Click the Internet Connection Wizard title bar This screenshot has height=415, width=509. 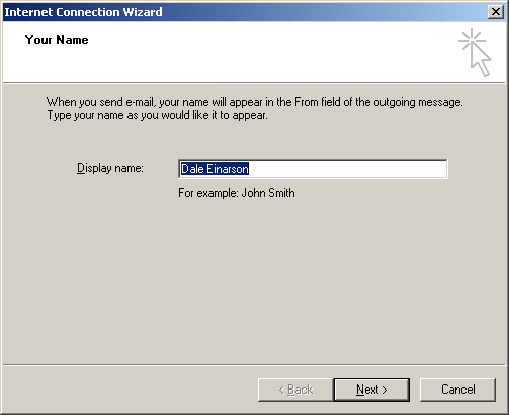tap(245, 12)
